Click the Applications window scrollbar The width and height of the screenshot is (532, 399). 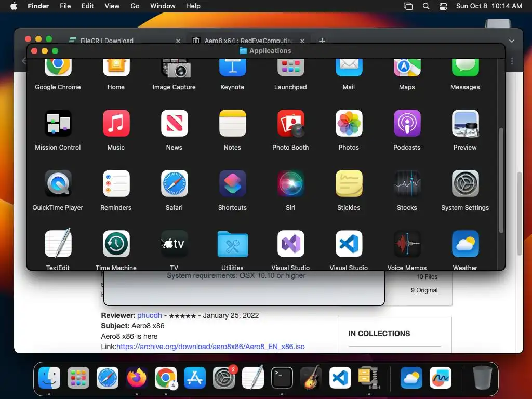point(501,180)
